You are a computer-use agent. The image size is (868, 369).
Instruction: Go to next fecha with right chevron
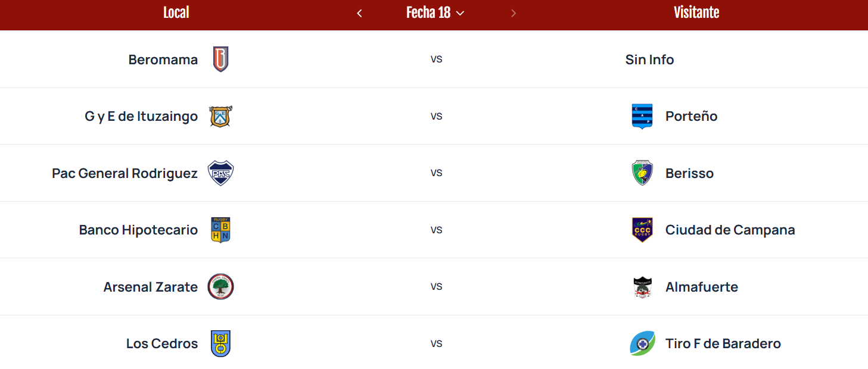click(x=514, y=13)
